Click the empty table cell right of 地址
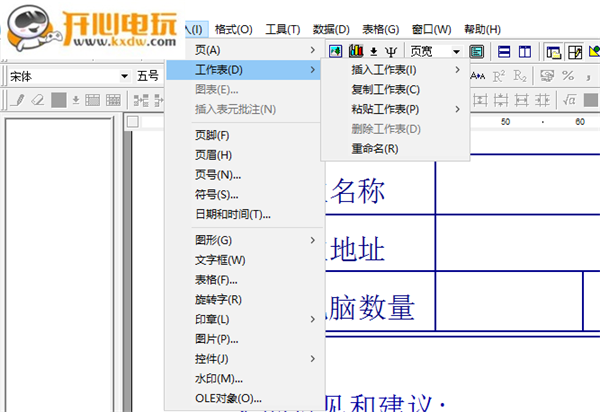The width and height of the screenshot is (600, 412). [x=518, y=243]
